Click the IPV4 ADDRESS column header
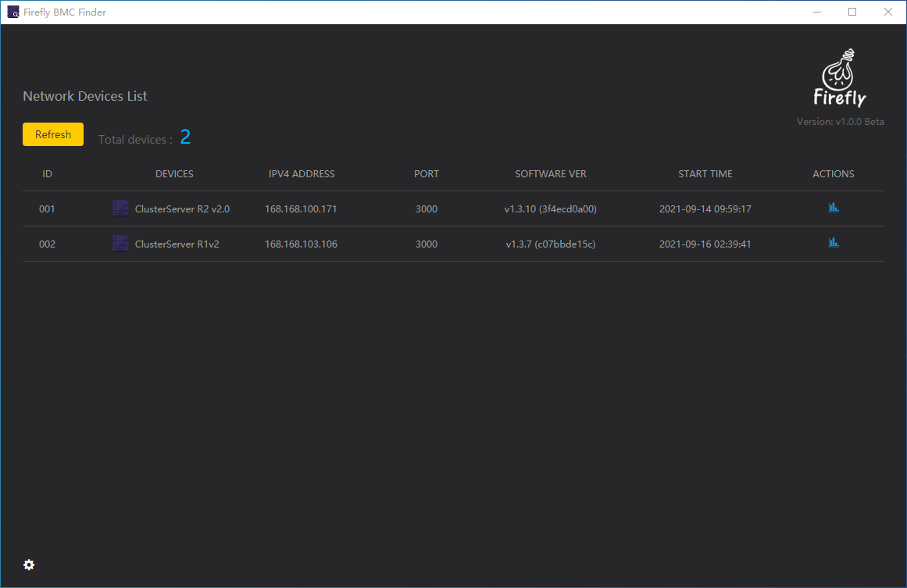907x588 pixels. [302, 173]
